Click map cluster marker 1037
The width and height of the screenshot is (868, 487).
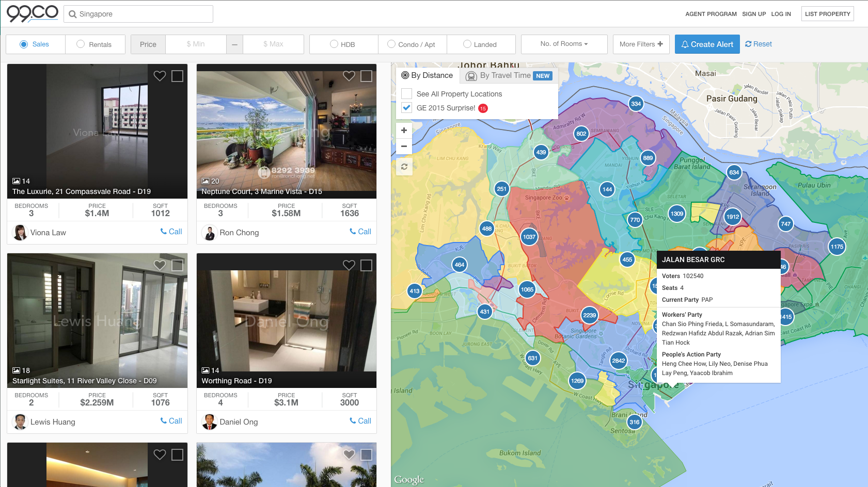[x=529, y=237]
